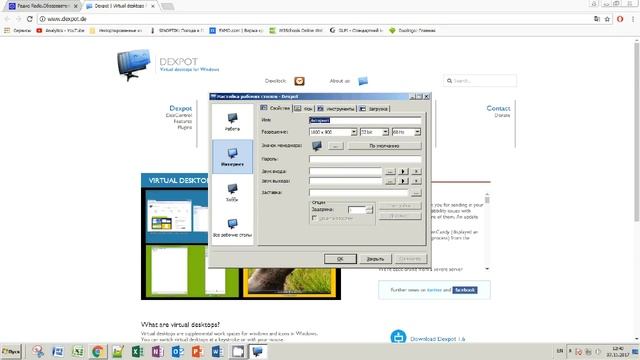Click the Dexpot taskbar button
The height and width of the screenshot is (360, 640).
coord(258,351)
